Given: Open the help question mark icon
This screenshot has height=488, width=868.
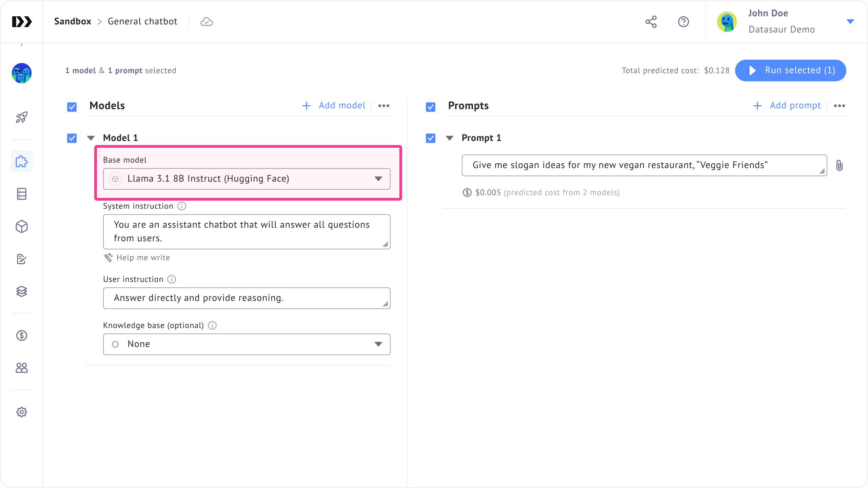Looking at the screenshot, I should tap(683, 22).
